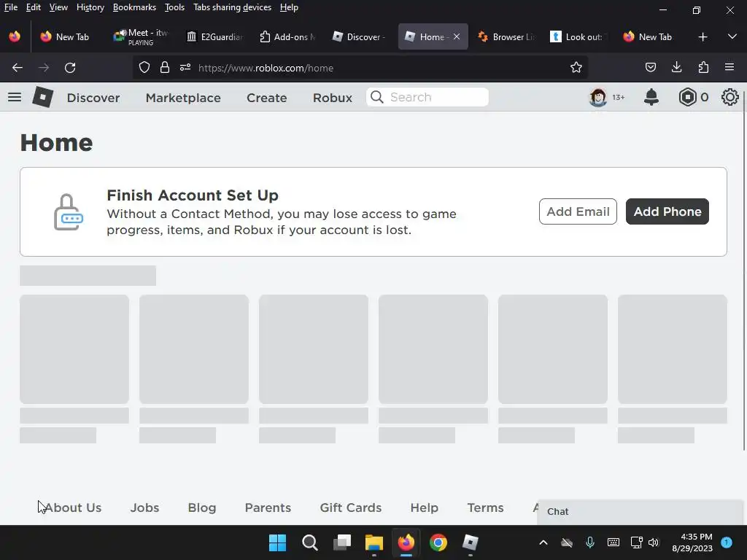Open the Roblox settings gear
Viewport: 747px width, 560px height.
(x=729, y=97)
